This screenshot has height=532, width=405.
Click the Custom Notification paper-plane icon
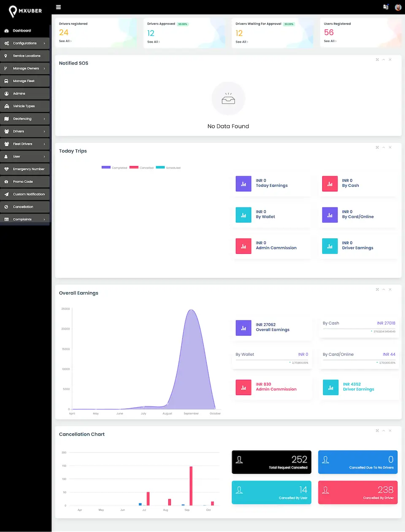[7, 194]
